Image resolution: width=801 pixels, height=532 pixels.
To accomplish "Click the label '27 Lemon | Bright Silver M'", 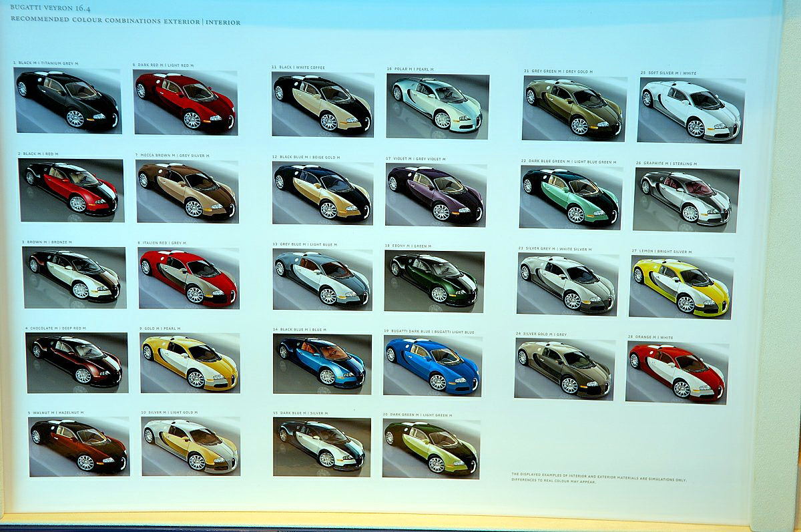I will click(x=661, y=251).
